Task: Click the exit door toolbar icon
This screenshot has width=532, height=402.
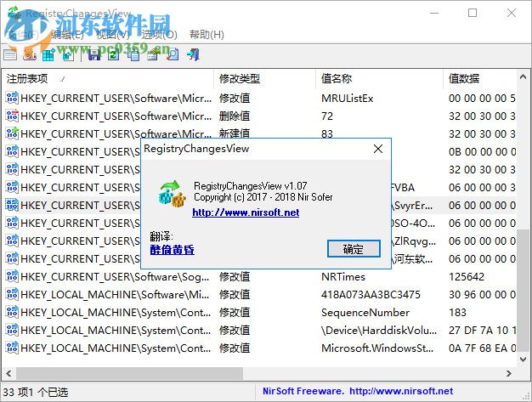Action: [x=193, y=54]
